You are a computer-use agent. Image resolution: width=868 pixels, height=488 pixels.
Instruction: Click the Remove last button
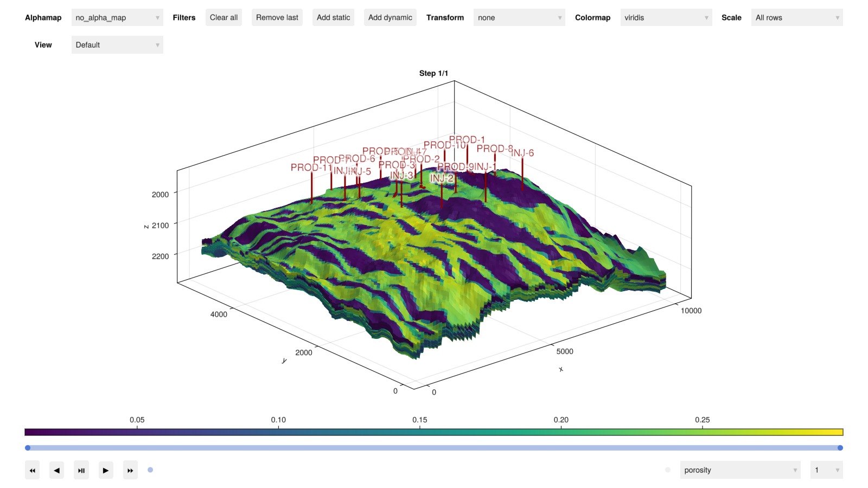pyautogui.click(x=277, y=17)
